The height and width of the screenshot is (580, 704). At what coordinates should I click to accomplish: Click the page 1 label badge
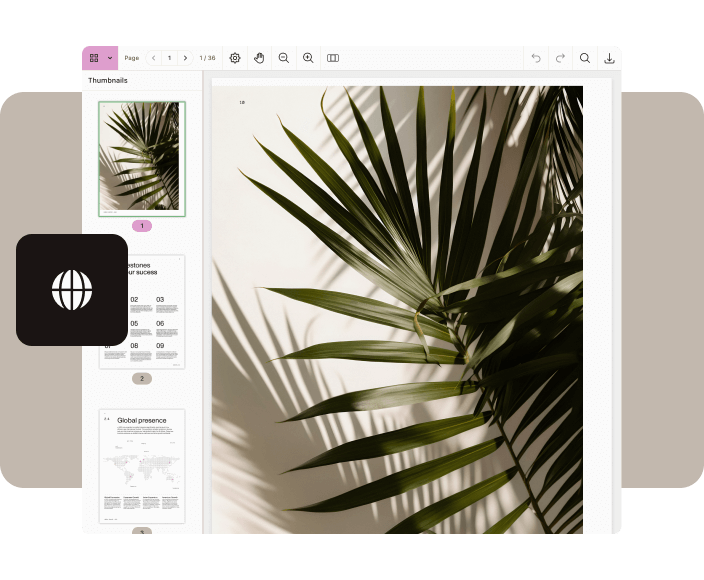click(x=141, y=226)
